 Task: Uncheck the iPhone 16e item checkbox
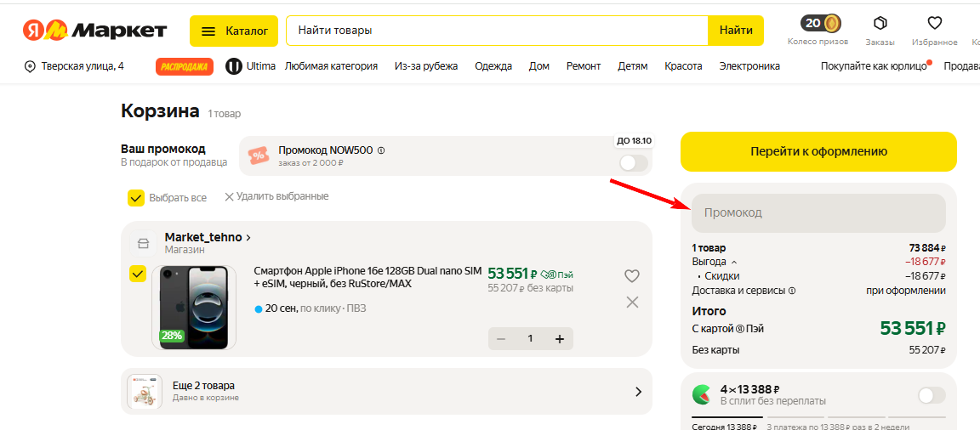point(137,274)
